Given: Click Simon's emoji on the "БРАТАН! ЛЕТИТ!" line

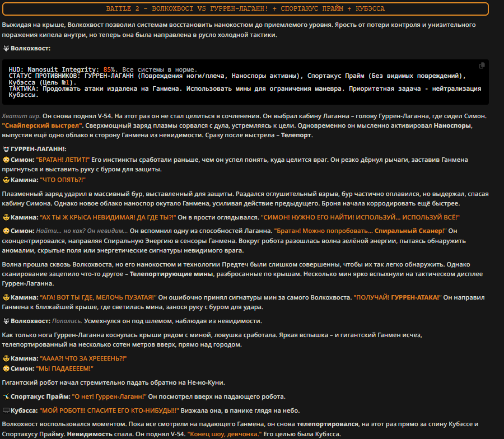Looking at the screenshot, I should 6,160.
